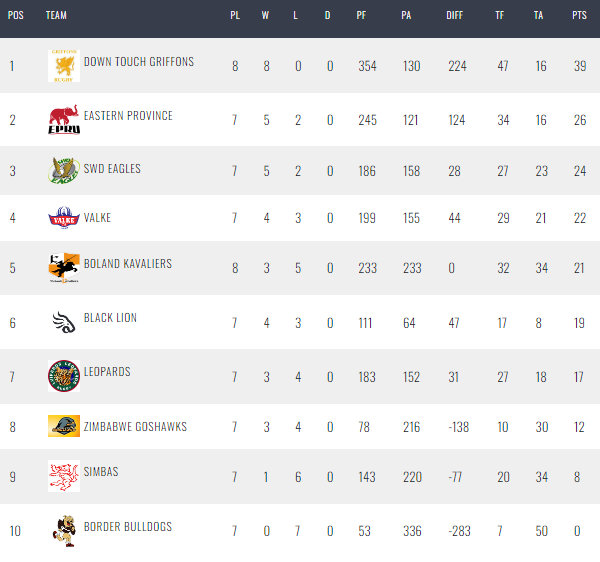Sort table by PF column header
The height and width of the screenshot is (562, 600).
[361, 15]
